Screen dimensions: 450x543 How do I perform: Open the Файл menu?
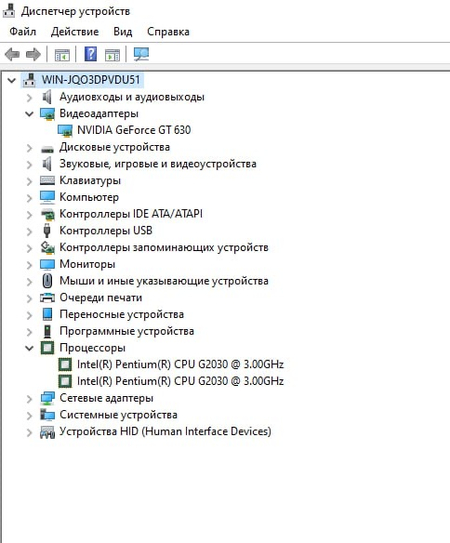[x=23, y=32]
